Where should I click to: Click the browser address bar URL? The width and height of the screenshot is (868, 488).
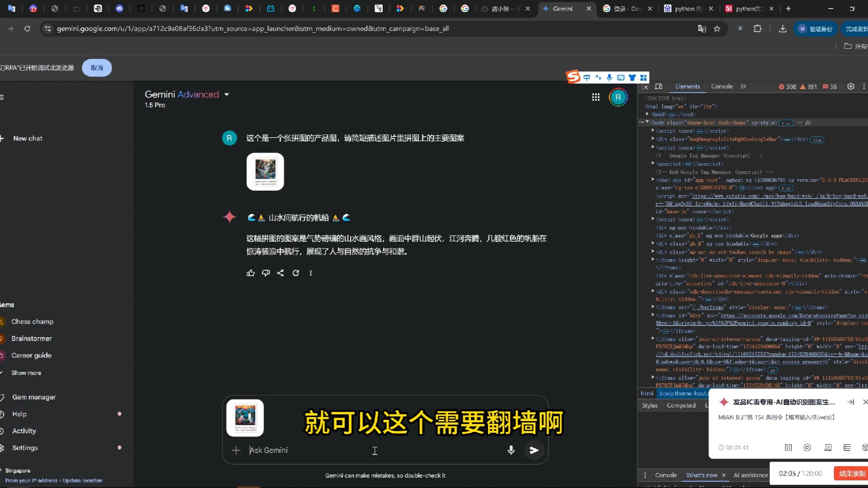click(x=253, y=28)
